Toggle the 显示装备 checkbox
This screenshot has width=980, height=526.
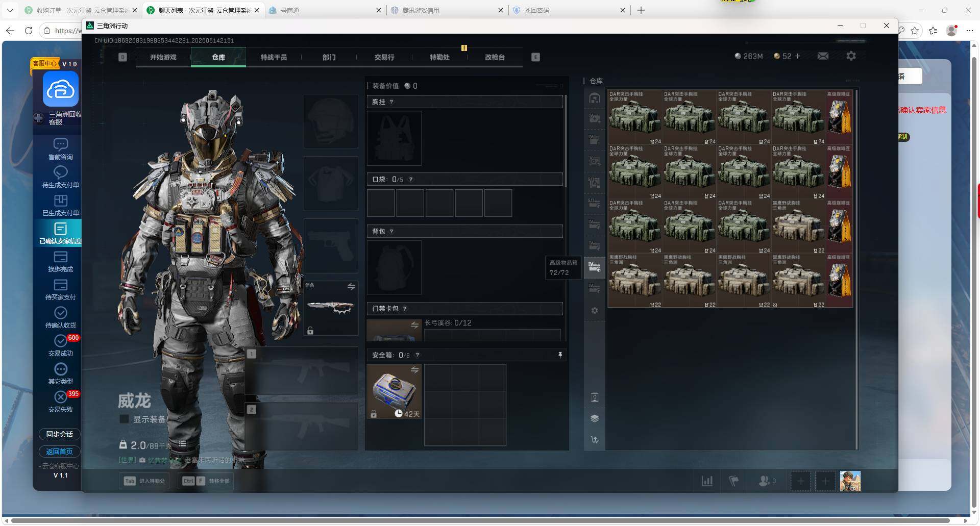pyautogui.click(x=124, y=419)
